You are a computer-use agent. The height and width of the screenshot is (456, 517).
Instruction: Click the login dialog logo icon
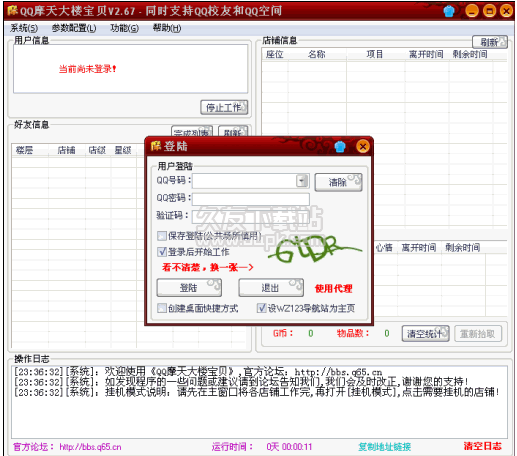pos(156,146)
